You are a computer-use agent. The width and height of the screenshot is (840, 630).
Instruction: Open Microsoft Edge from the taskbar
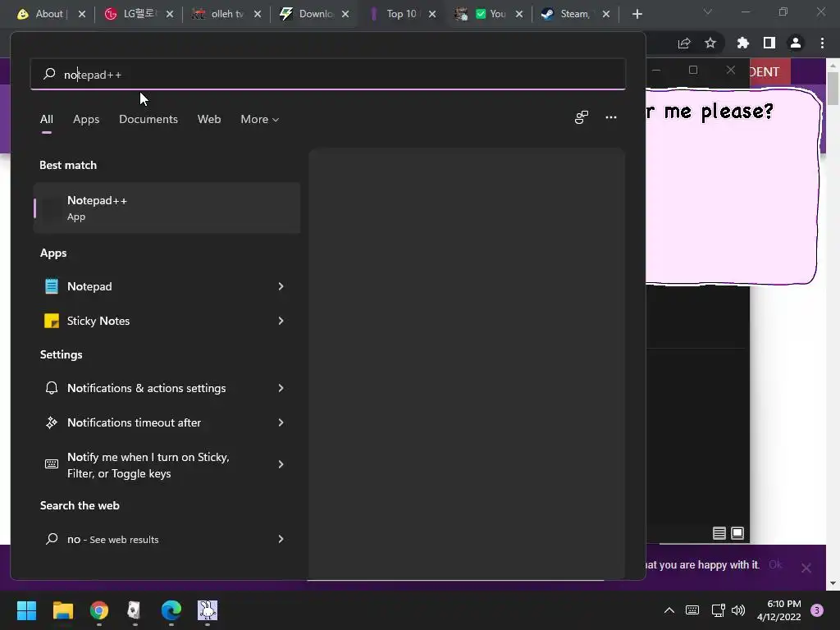point(171,610)
